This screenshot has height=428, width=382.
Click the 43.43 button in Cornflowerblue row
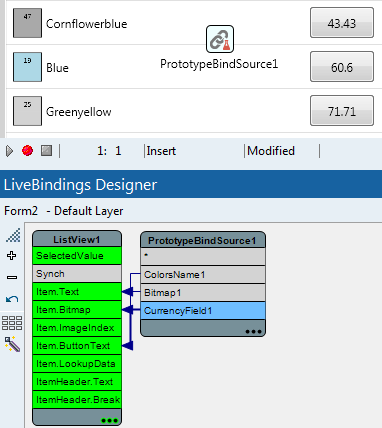pyautogui.click(x=342, y=23)
